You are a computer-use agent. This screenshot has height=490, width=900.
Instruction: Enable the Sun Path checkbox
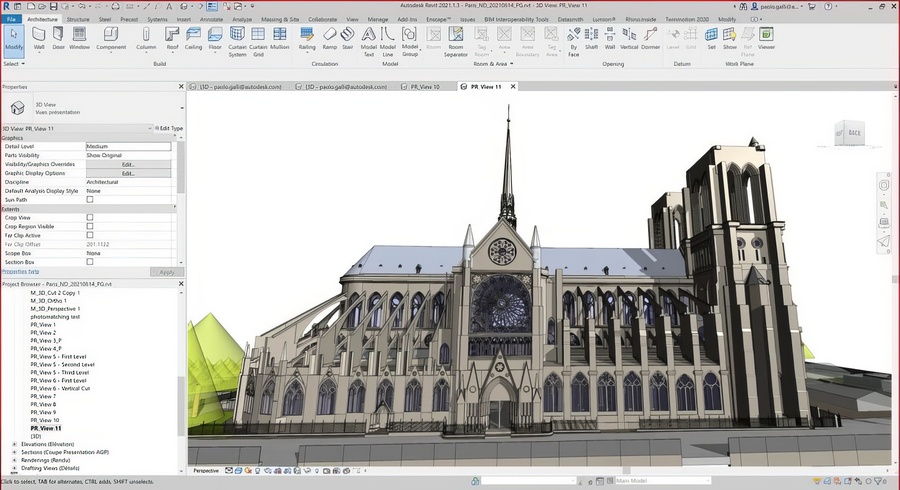click(x=89, y=199)
